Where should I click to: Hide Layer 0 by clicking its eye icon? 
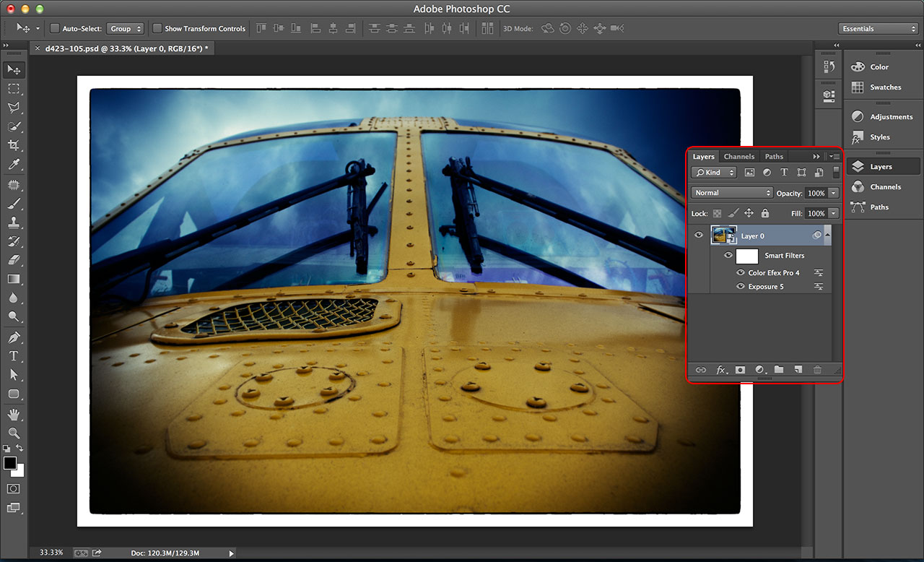(698, 235)
